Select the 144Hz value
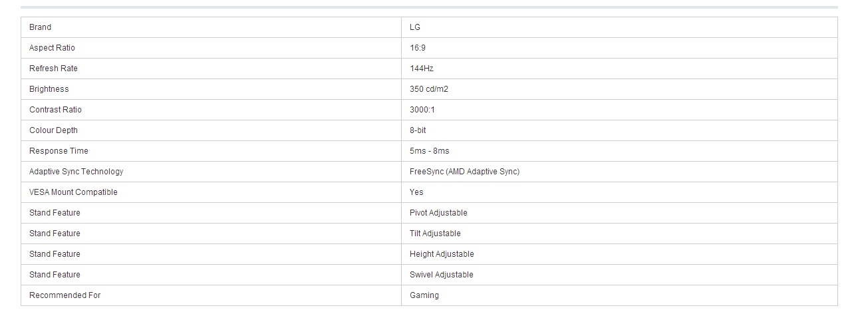868x320 pixels. point(422,69)
